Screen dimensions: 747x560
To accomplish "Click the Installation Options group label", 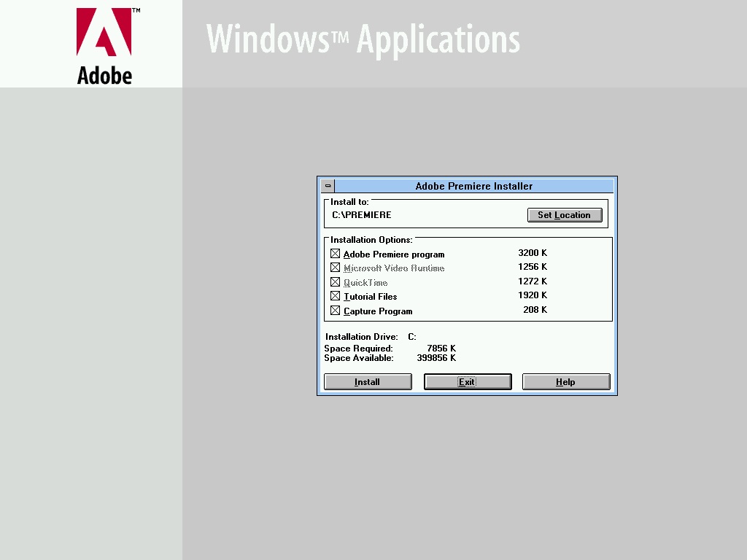I will click(371, 239).
